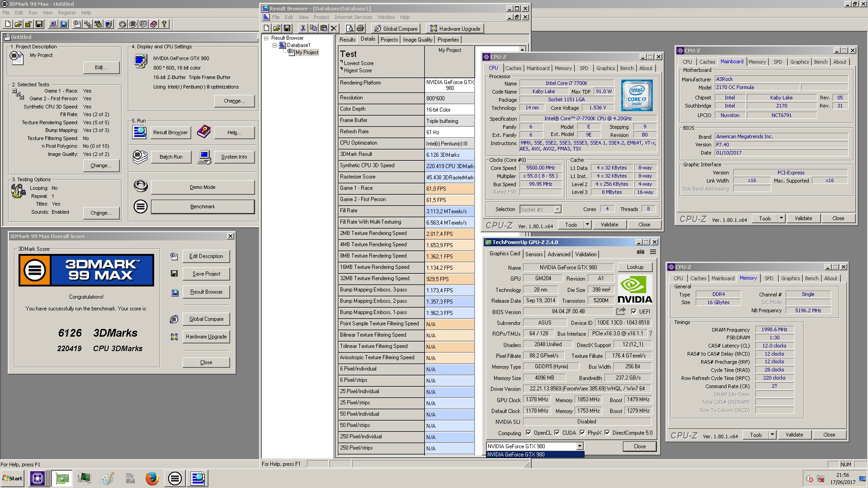Click Batch Run stacked pages icon
The height and width of the screenshot is (488, 868).
coord(140,157)
